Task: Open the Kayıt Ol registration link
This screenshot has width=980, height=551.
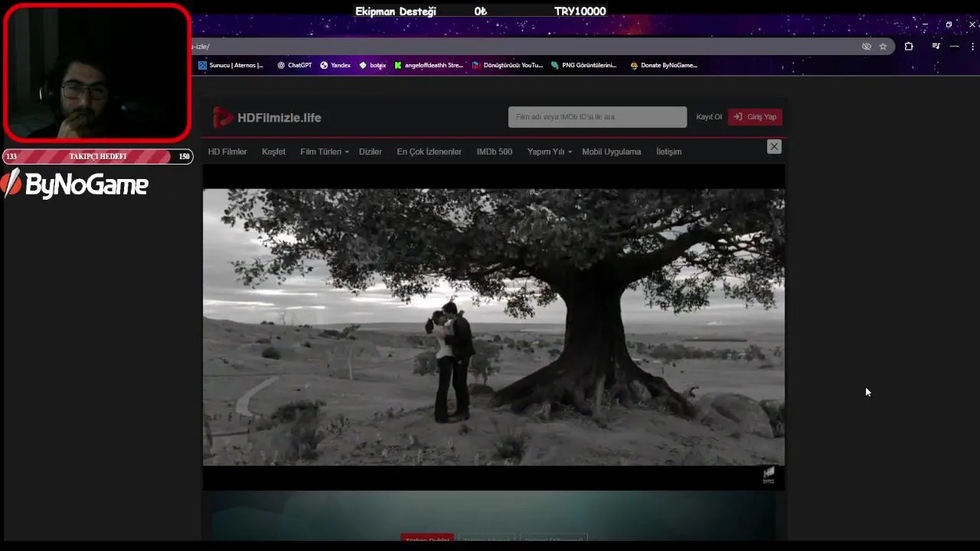Action: (x=709, y=117)
